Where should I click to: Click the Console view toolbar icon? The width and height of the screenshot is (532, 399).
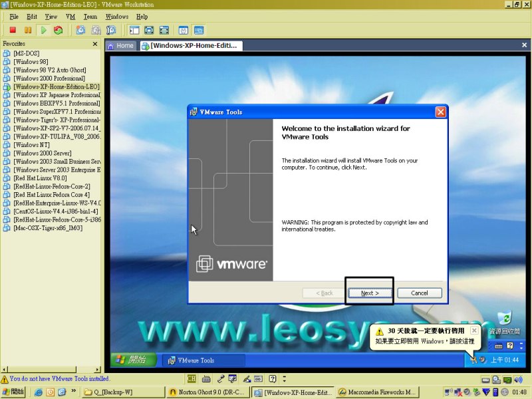[x=199, y=30]
